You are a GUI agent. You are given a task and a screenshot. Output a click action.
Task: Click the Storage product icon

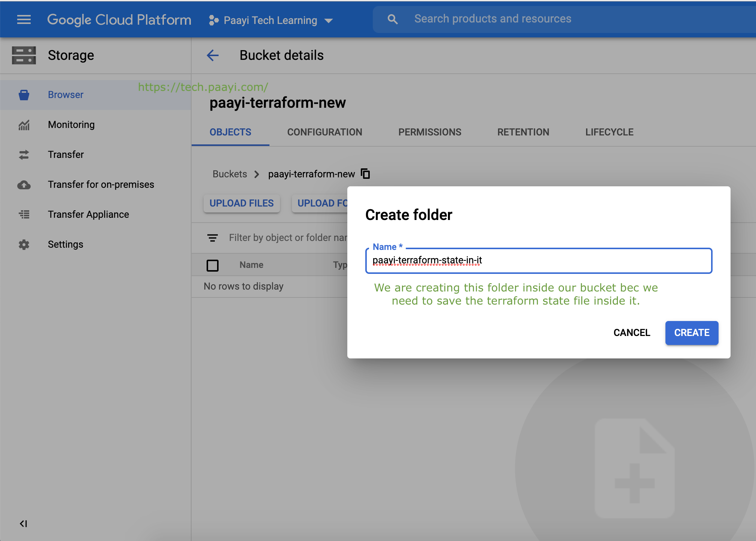tap(24, 55)
